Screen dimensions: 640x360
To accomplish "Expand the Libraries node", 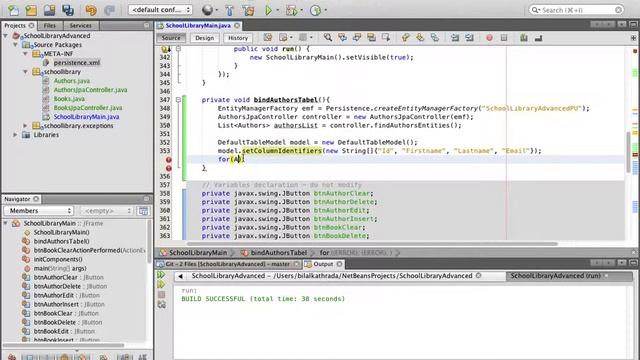I will pyautogui.click(x=16, y=135).
